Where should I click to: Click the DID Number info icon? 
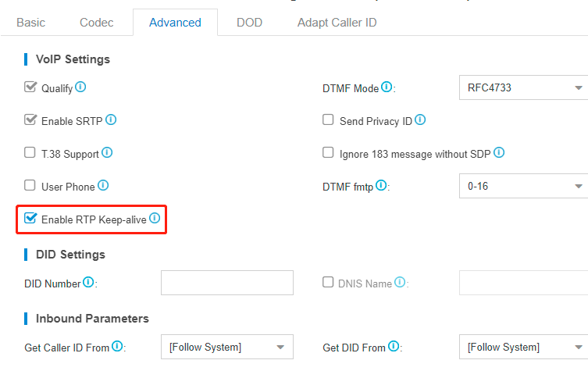88,282
